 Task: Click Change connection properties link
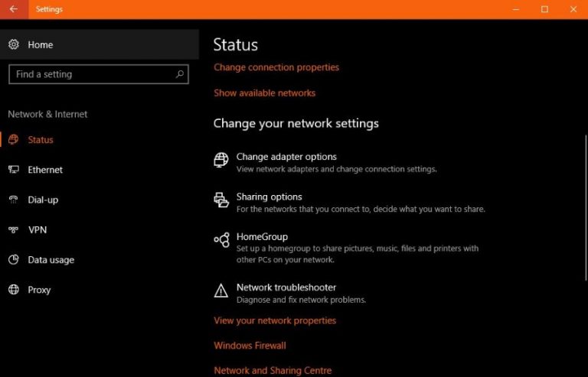[x=276, y=67]
